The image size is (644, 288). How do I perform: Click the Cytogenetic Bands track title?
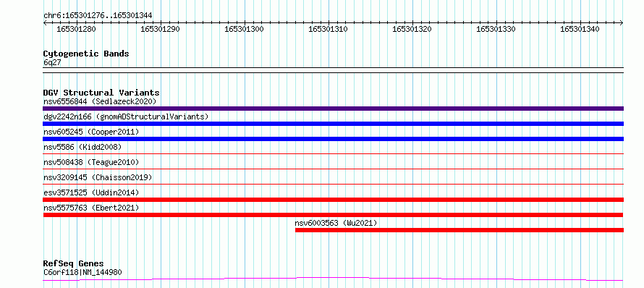[86, 54]
